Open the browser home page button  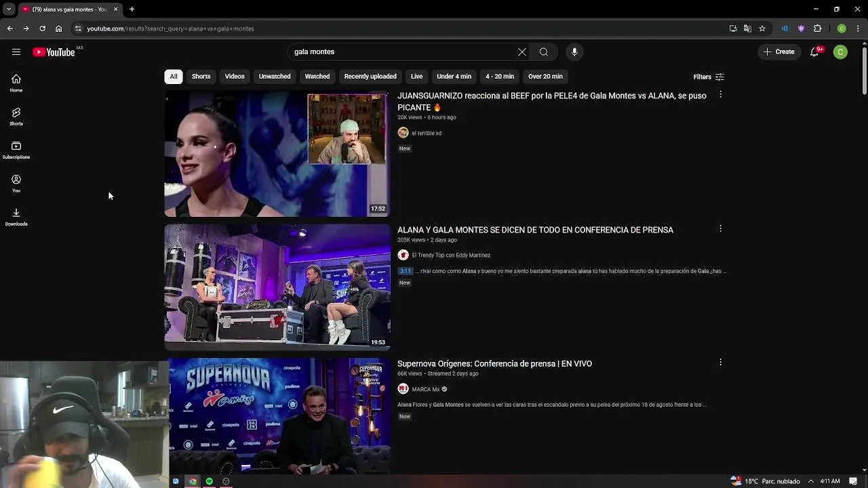[58, 28]
